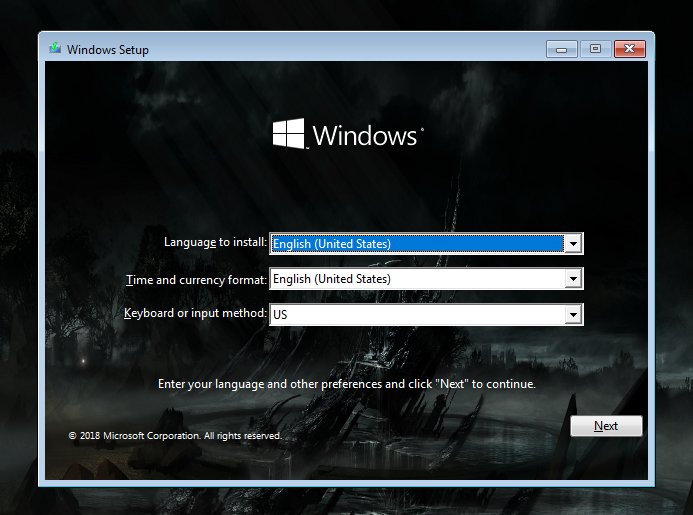Click the "Time and currency format:" label
Viewport: 693px width, 515px height.
click(x=197, y=280)
